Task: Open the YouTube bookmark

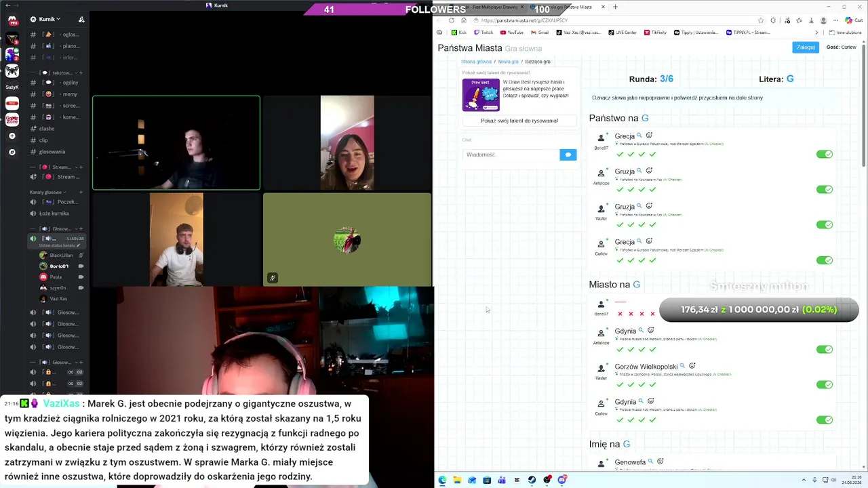Action: click(512, 32)
